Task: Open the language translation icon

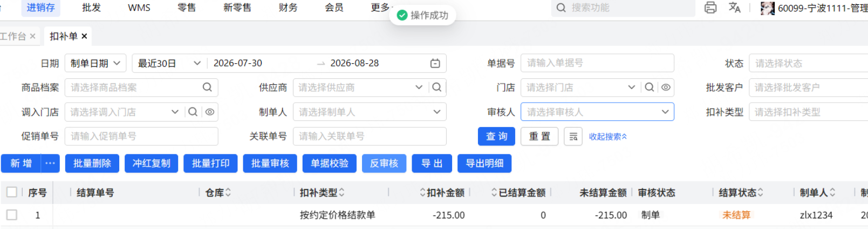Action: [734, 8]
